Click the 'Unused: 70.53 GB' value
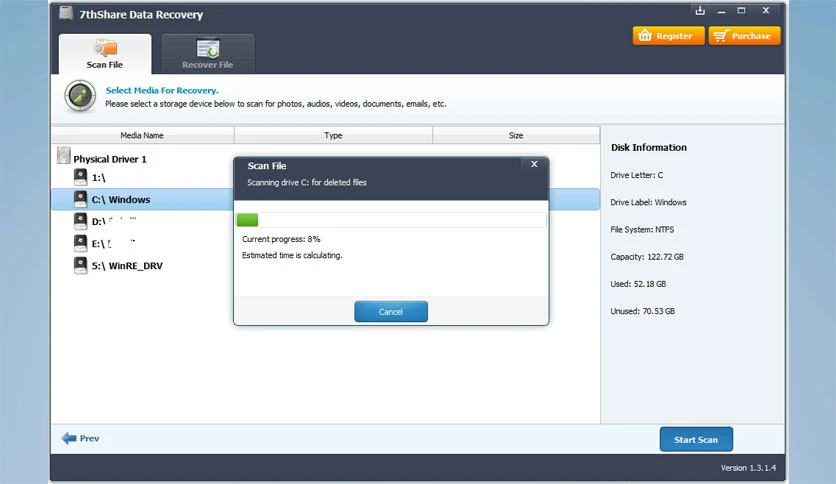 click(642, 311)
